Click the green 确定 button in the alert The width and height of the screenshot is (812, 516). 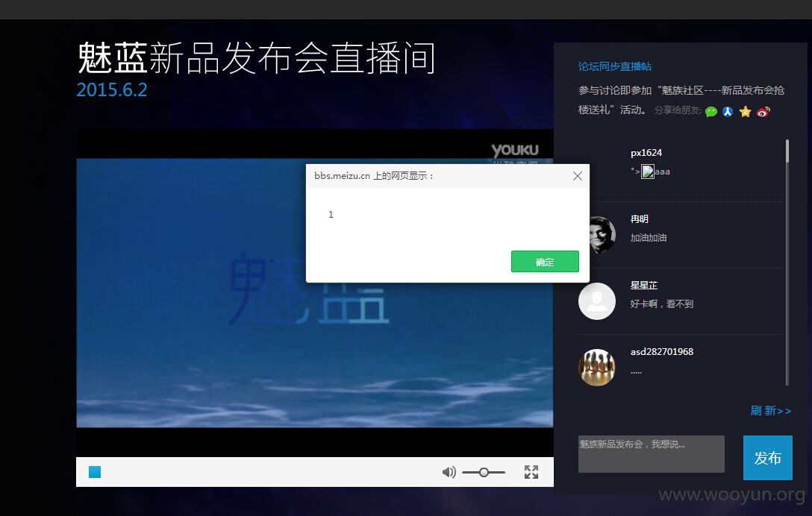point(545,262)
